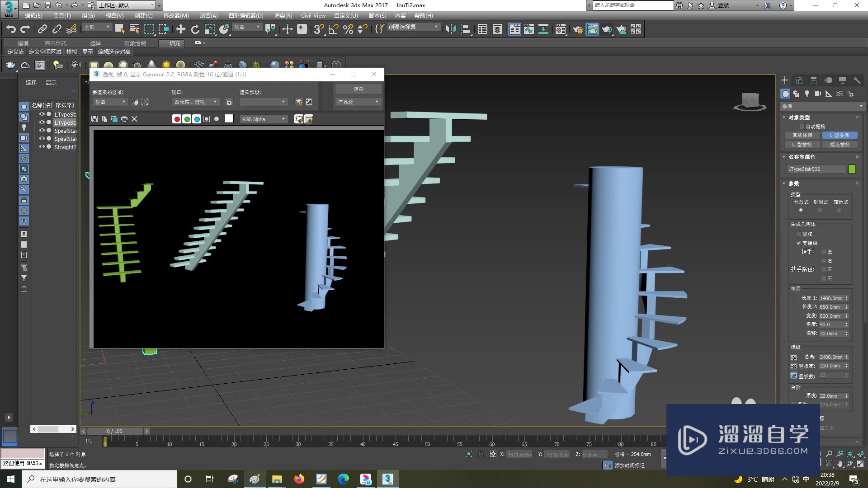Toggle visibility eye for StraightS object
Image resolution: width=868 pixels, height=489 pixels.
tap(42, 147)
